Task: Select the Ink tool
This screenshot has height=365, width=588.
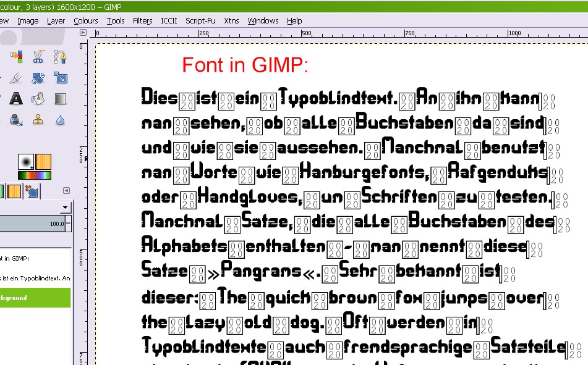Action: [17, 120]
